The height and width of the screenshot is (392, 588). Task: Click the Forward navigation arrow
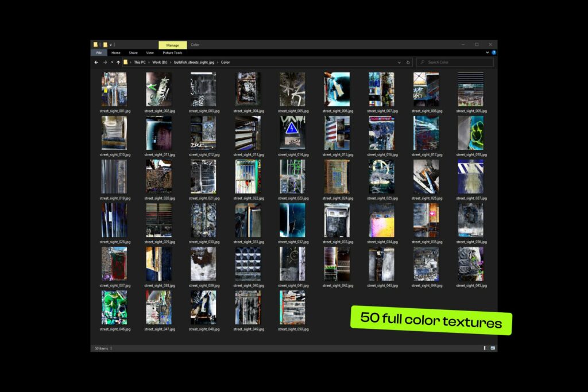tap(105, 61)
